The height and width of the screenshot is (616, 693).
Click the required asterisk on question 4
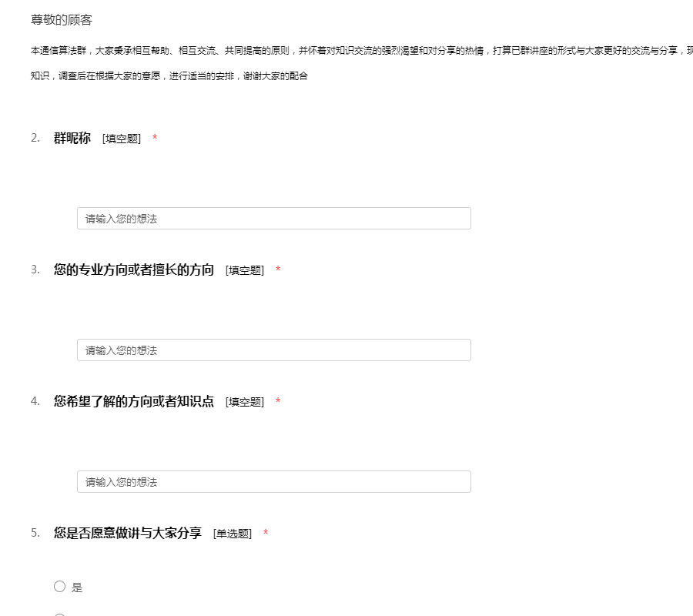(278, 402)
